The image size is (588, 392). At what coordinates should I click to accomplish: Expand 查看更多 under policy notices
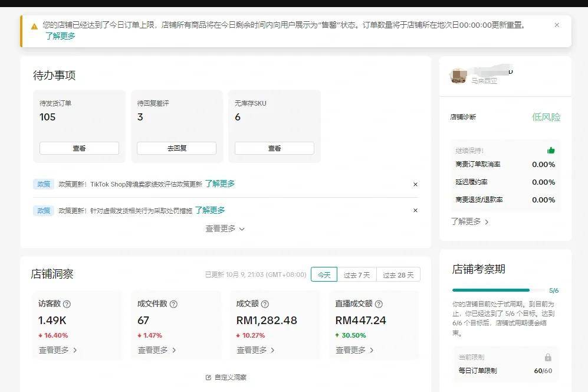coord(225,228)
